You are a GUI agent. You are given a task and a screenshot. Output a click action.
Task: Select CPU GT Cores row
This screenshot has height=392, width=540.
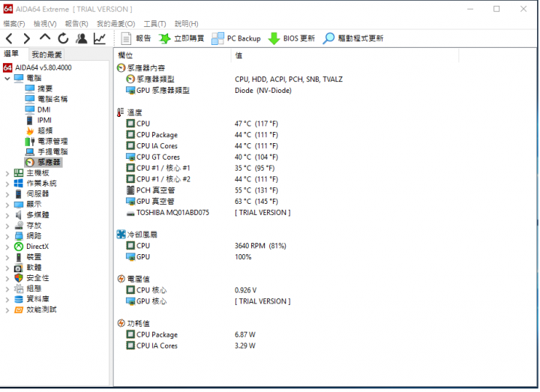point(202,157)
